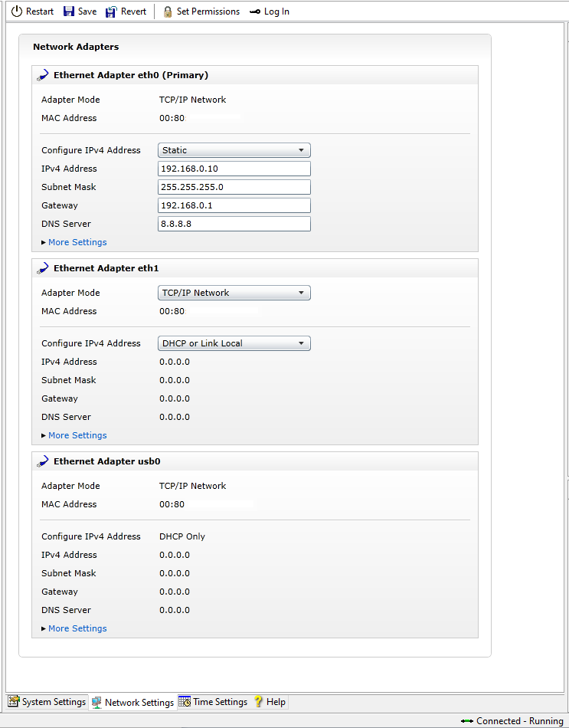This screenshot has width=569, height=728.
Task: Open Set Permissions using the padlock icon
Action: [x=167, y=11]
